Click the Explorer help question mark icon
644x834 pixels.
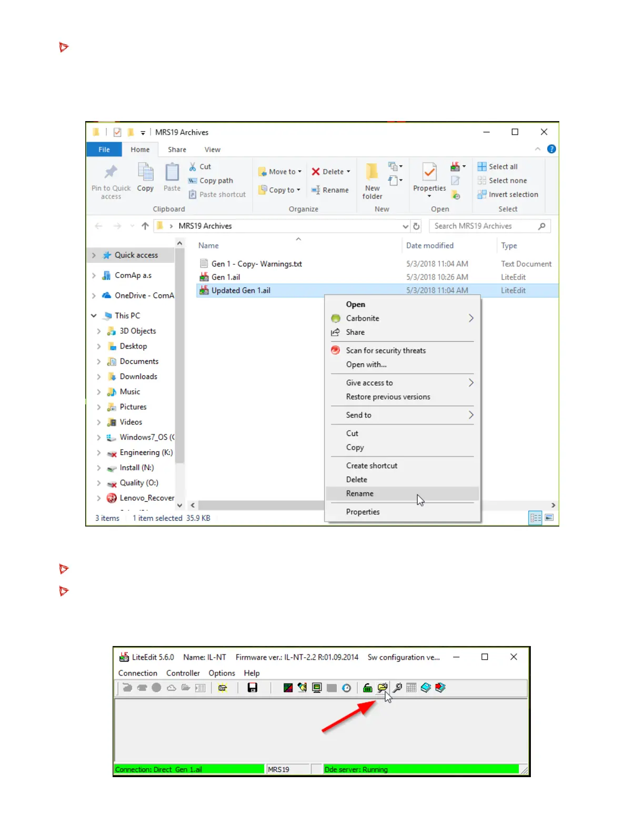tap(551, 149)
